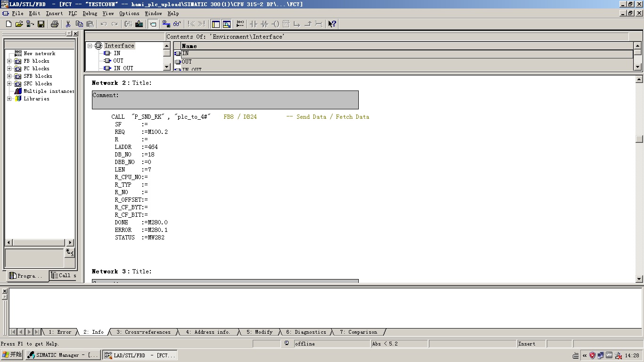Click the Monitor glasses icon
644x362 pixels.
[x=177, y=24]
